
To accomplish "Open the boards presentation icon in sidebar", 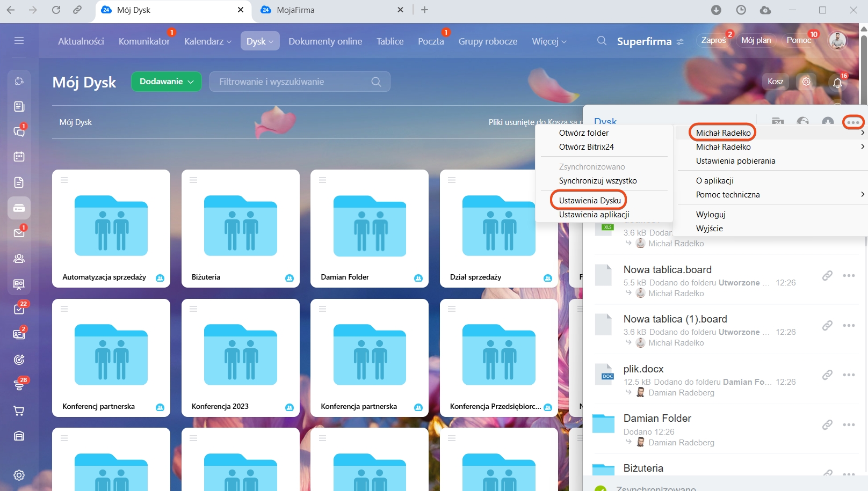I will click(19, 284).
